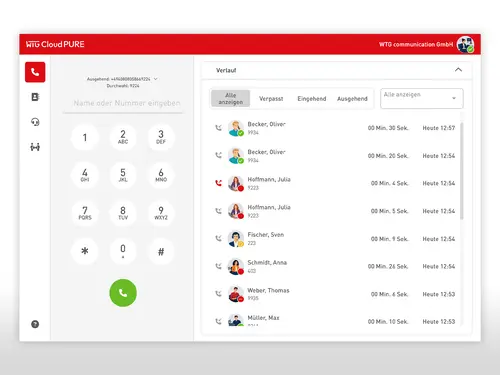Click Verlauf panel title
Screen dimensions: 500x375
point(226,70)
